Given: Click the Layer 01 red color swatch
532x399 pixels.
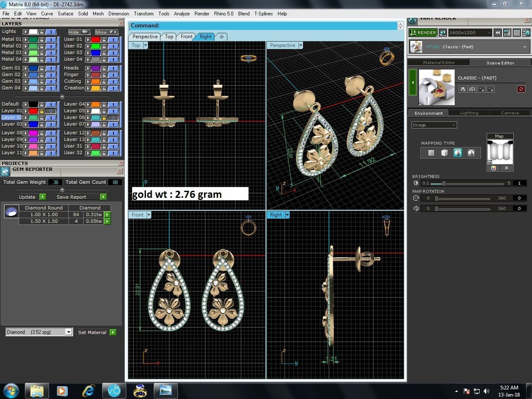Looking at the screenshot, I should pos(33,111).
